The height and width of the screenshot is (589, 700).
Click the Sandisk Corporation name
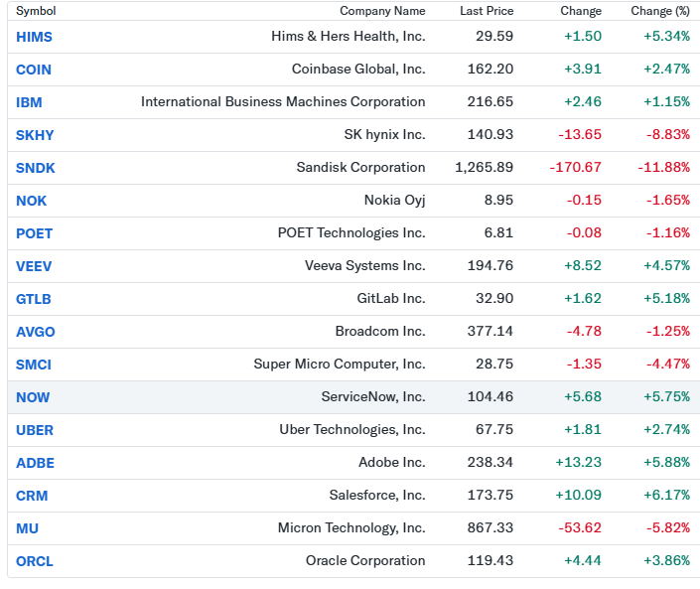tap(360, 167)
